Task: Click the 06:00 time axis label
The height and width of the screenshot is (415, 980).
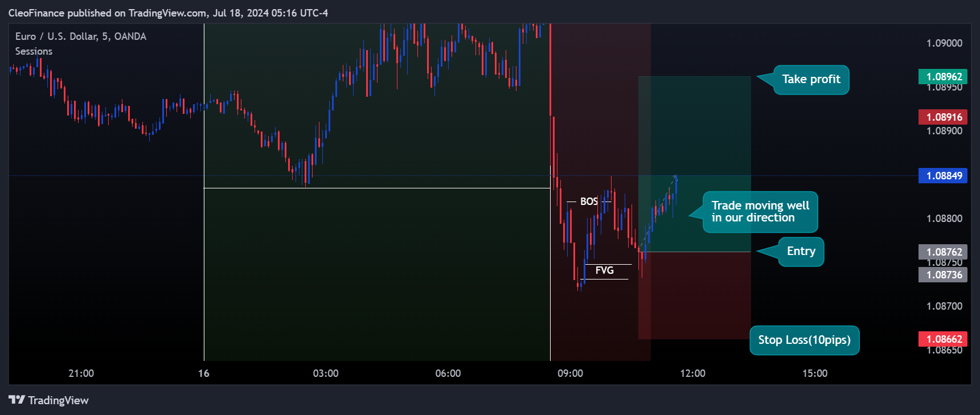Action: coord(448,373)
